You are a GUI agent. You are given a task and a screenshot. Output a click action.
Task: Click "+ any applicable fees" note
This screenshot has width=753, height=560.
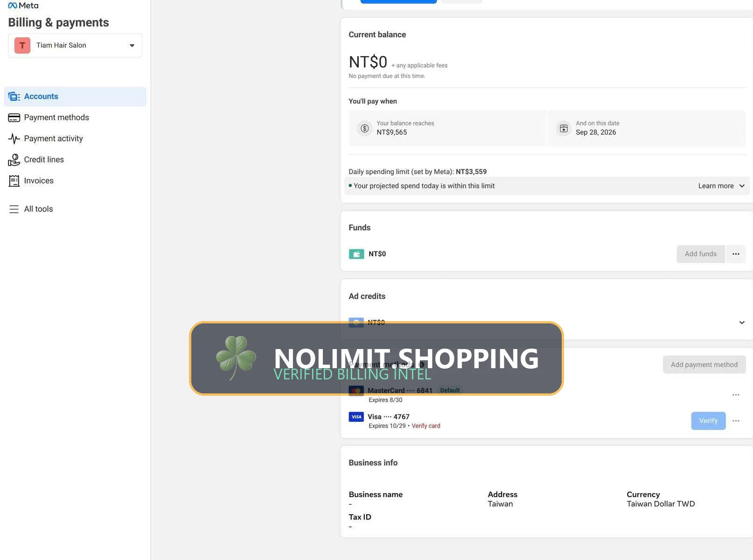point(419,66)
